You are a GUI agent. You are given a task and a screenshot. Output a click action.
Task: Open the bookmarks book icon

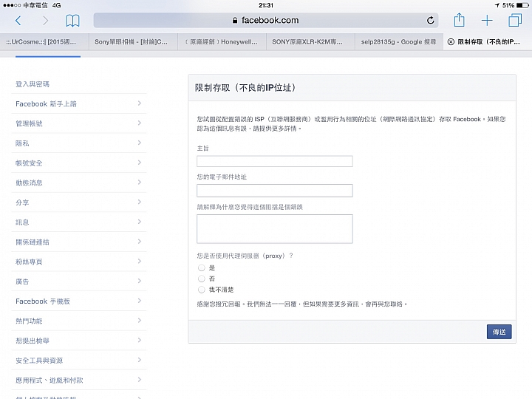[72, 21]
